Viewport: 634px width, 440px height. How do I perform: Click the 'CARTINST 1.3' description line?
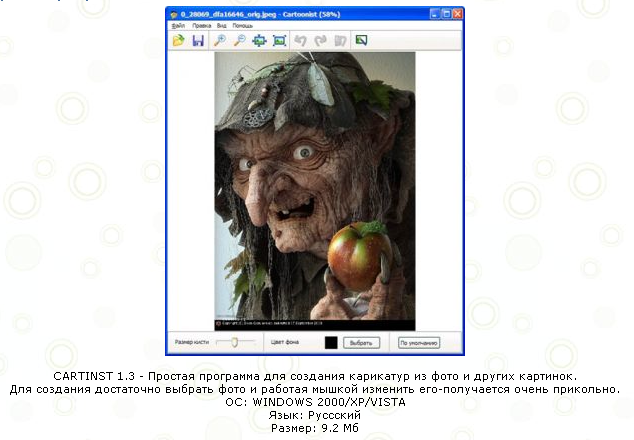[x=315, y=376]
